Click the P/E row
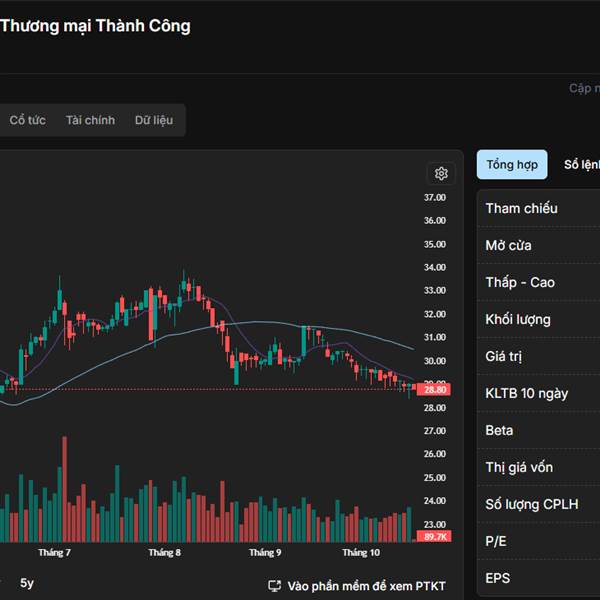 point(538,541)
